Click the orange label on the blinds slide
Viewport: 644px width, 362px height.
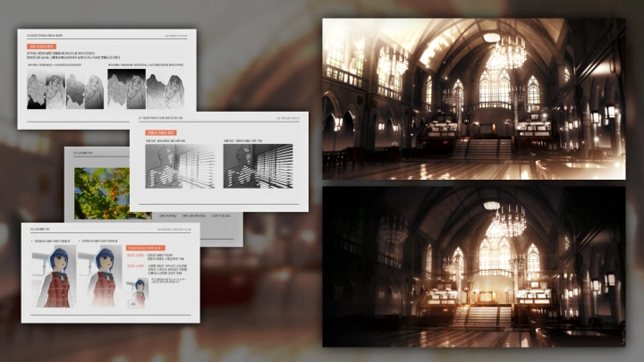pyautogui.click(x=163, y=130)
